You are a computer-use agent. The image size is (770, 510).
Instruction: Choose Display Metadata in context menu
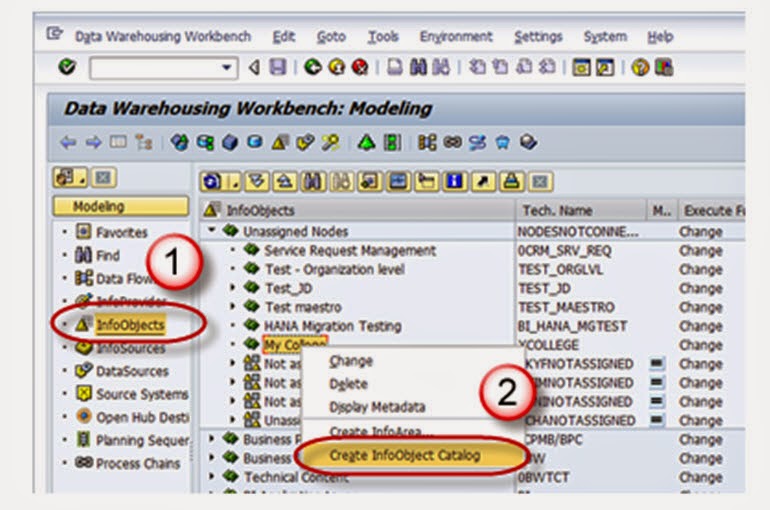point(377,407)
